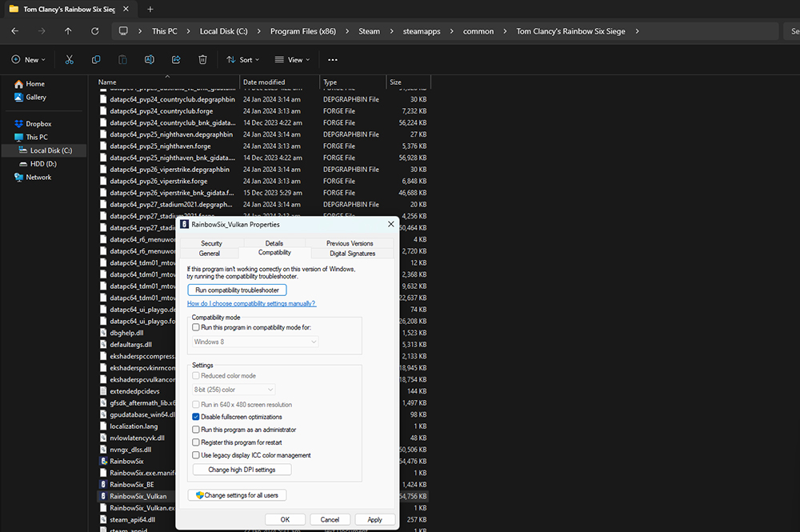Image resolution: width=800 pixels, height=532 pixels.
Task: Click Change high DPI settings button
Action: point(242,470)
